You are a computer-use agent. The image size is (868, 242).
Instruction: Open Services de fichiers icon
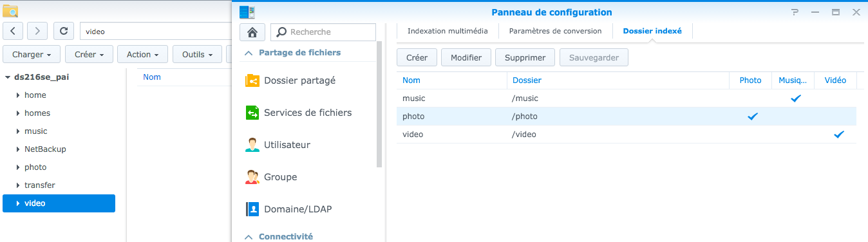(x=252, y=113)
